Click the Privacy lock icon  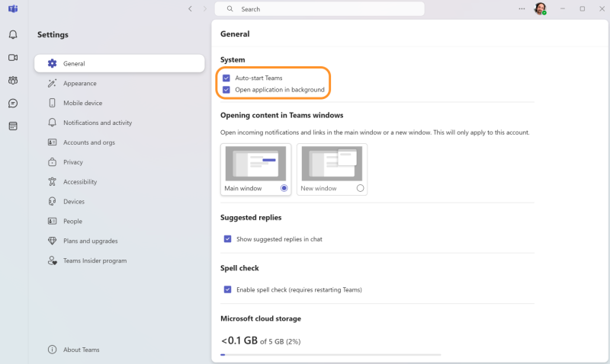point(52,162)
